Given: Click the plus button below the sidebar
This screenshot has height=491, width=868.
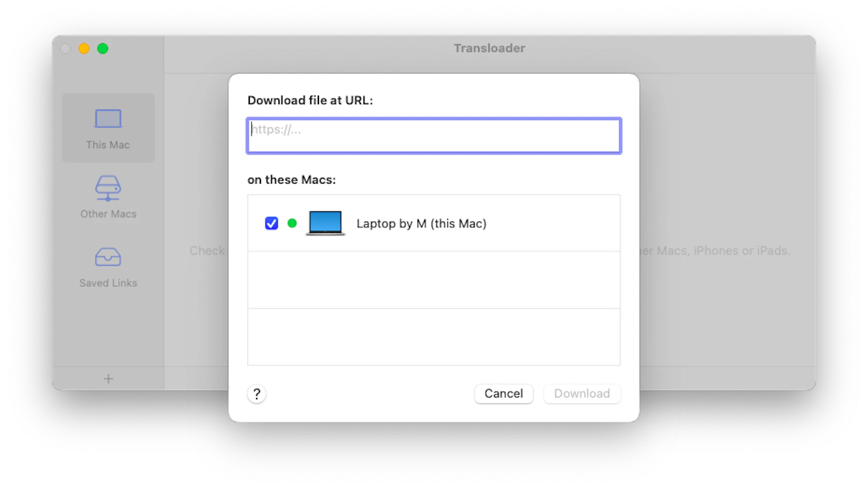Looking at the screenshot, I should point(108,378).
